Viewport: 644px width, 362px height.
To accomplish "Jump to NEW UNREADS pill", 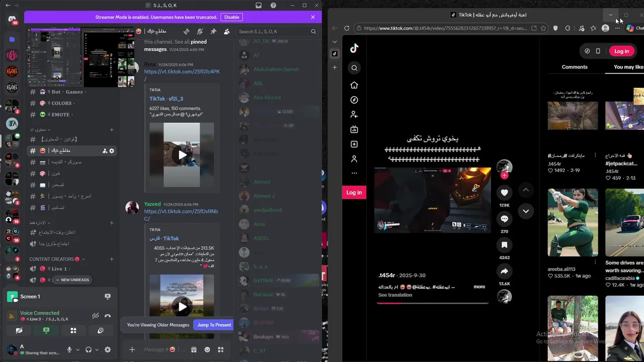I will pos(72,280).
